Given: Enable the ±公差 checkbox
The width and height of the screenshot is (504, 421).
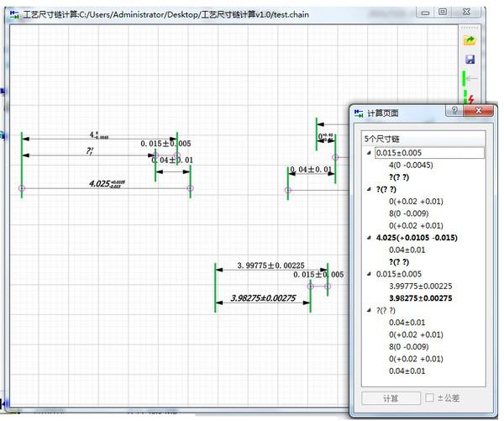Looking at the screenshot, I should (429, 397).
